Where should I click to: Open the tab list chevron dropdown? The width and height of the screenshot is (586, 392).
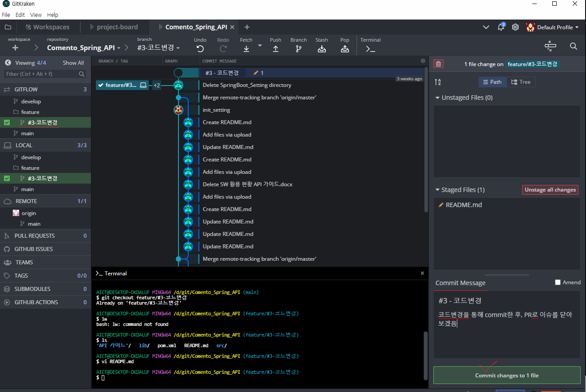coord(486,27)
